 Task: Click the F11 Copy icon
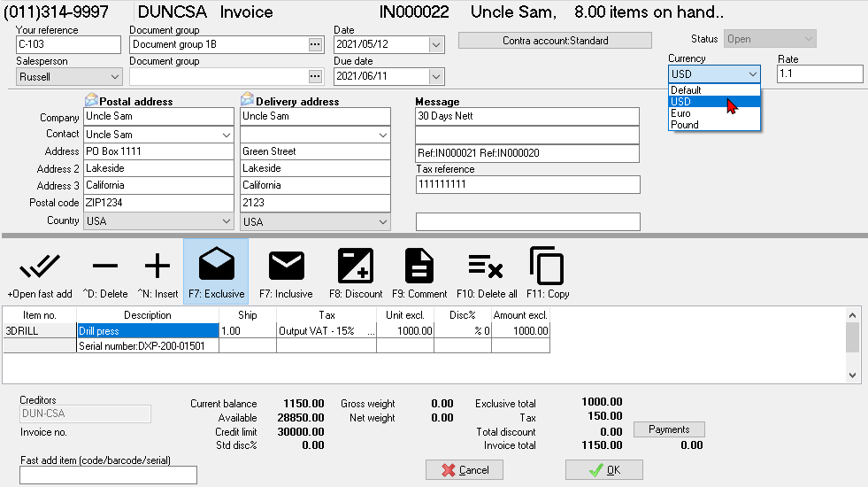pos(548,267)
